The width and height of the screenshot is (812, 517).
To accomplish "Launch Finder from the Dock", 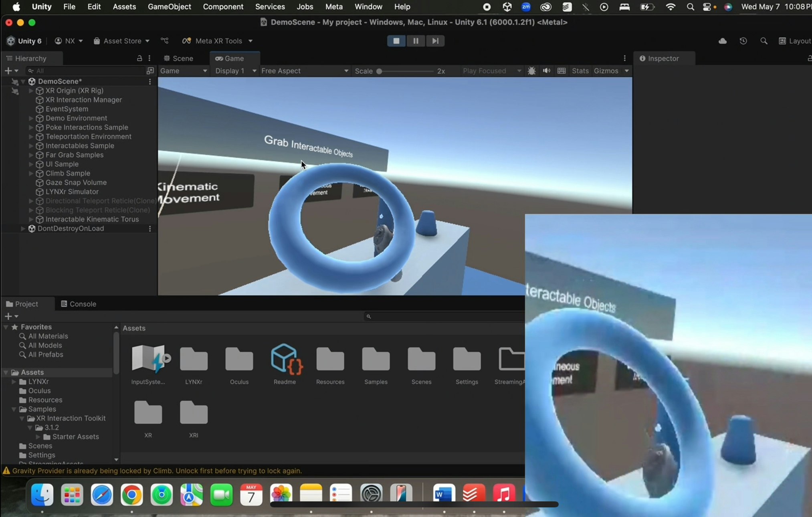I will point(42,494).
